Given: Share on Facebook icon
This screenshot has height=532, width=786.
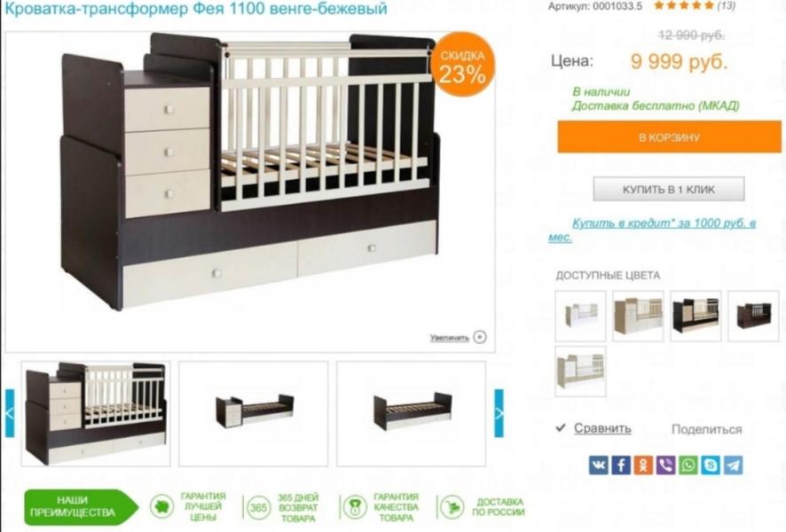Looking at the screenshot, I should pyautogui.click(x=621, y=465).
